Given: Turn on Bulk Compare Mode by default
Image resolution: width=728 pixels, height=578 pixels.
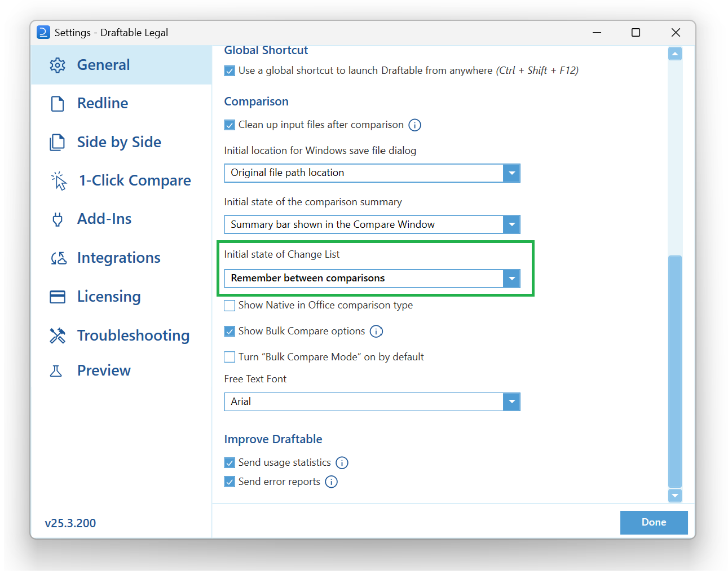Looking at the screenshot, I should click(x=230, y=357).
